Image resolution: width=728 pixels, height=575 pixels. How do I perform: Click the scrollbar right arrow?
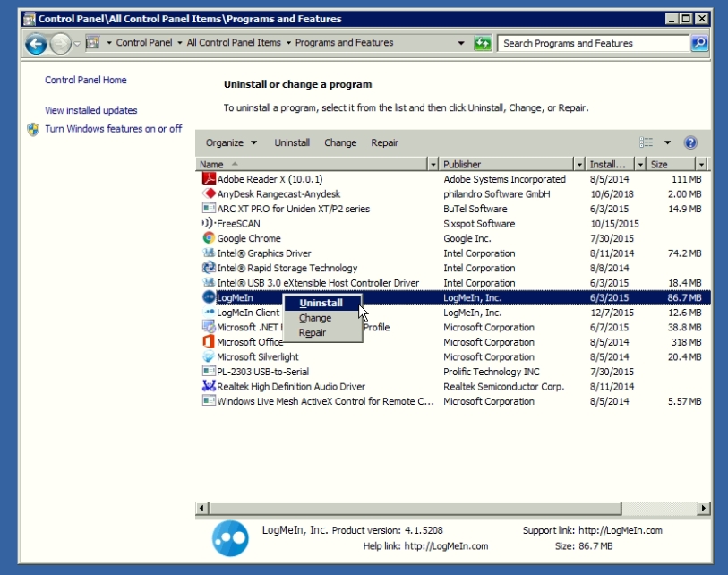pyautogui.click(x=704, y=508)
